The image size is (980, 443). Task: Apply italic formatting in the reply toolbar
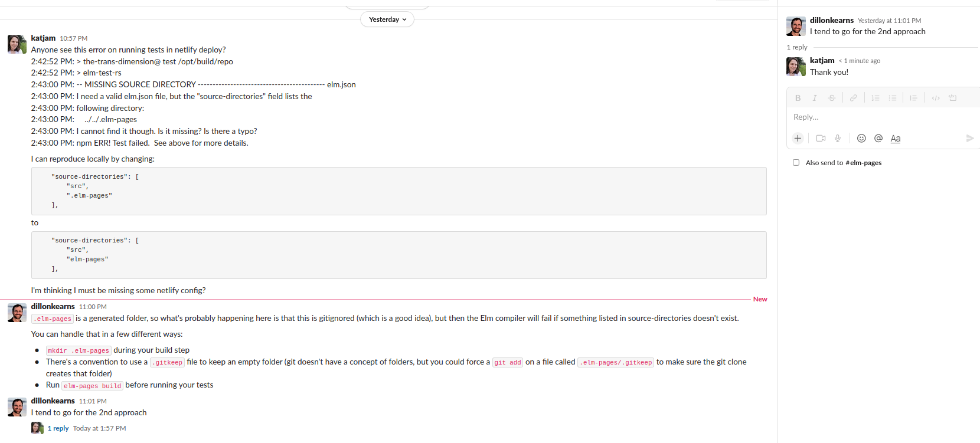point(815,97)
